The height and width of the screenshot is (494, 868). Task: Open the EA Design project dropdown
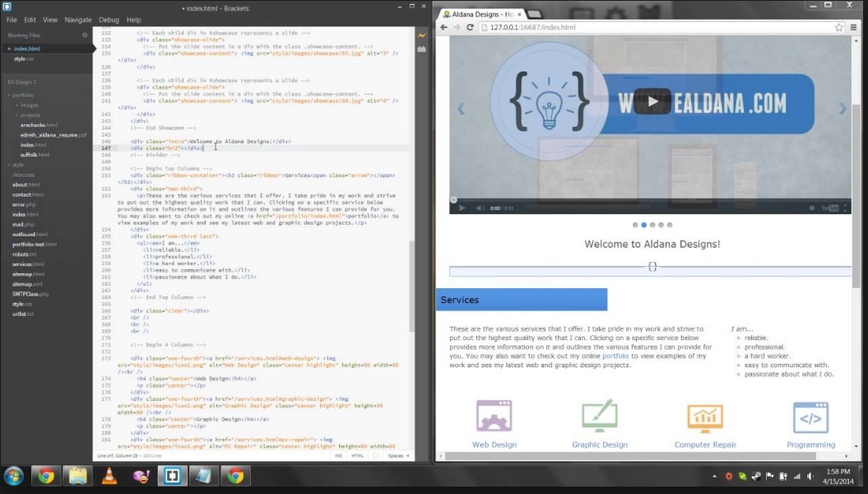click(x=22, y=82)
